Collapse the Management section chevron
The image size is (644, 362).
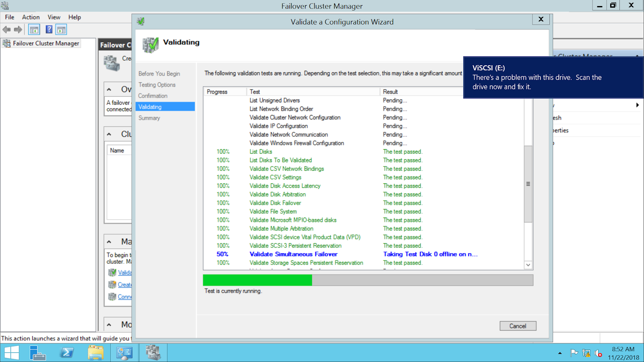109,242
